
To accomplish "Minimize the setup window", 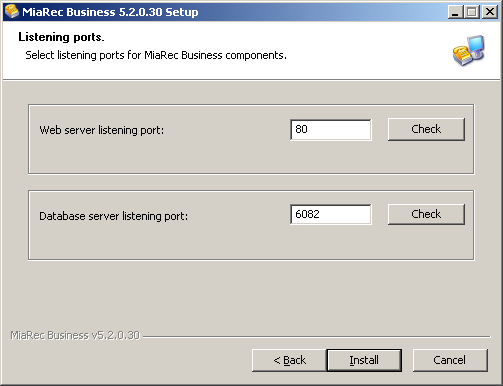I will [x=455, y=12].
